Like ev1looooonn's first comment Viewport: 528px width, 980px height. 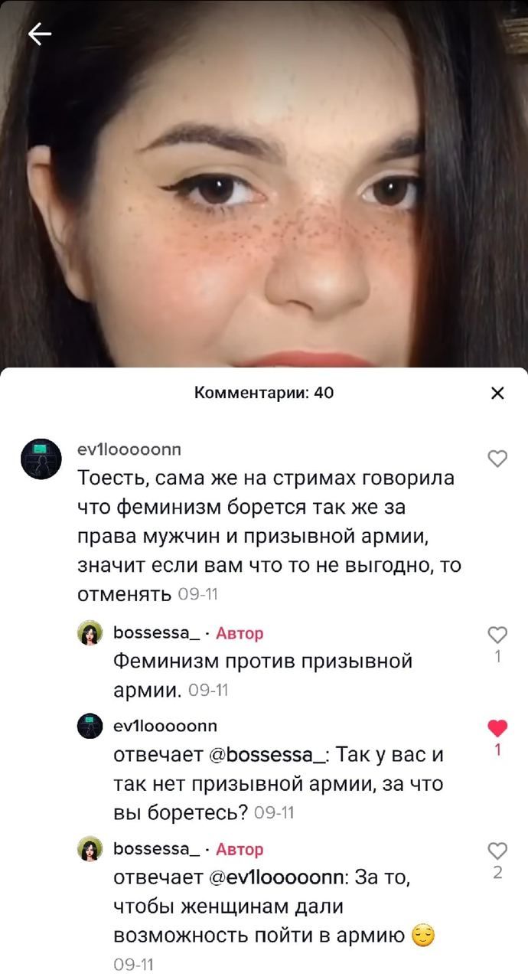[497, 459]
